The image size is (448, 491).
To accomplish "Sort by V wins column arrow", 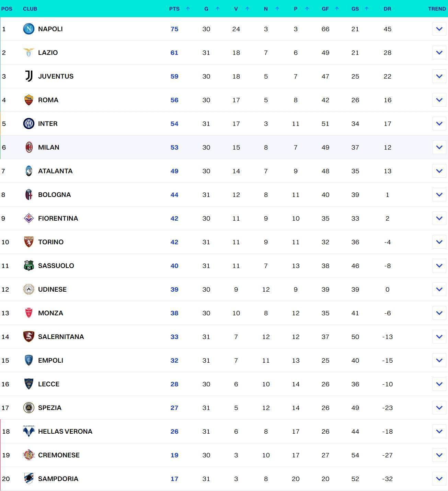I will pyautogui.click(x=247, y=9).
